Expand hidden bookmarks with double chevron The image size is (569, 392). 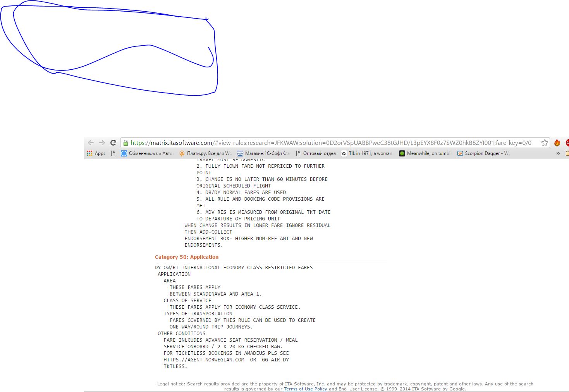558,153
